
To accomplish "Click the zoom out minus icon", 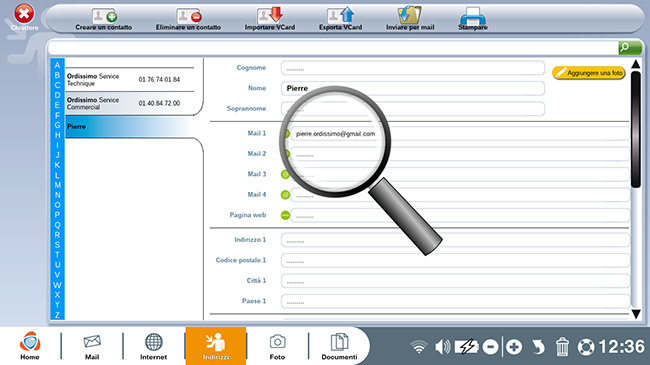I will 490,347.
